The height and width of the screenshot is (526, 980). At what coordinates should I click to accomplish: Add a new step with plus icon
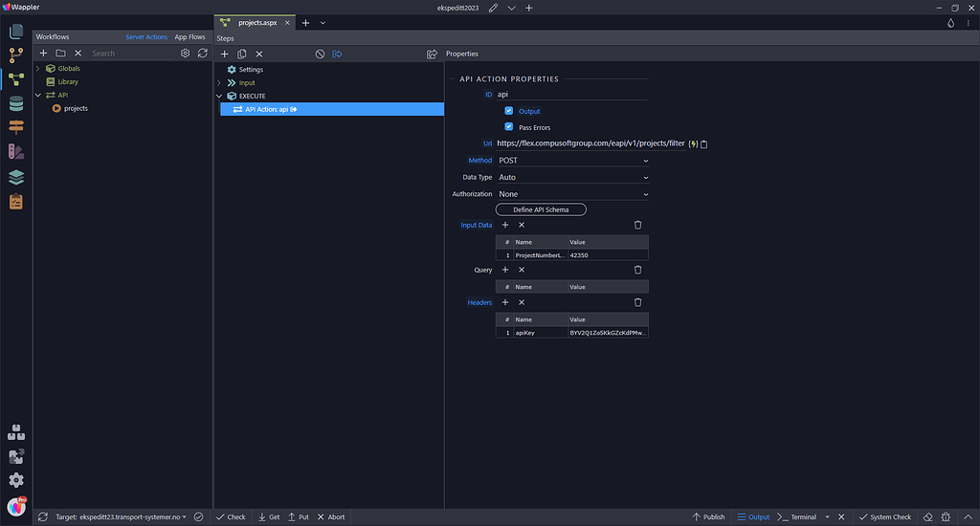click(x=225, y=54)
